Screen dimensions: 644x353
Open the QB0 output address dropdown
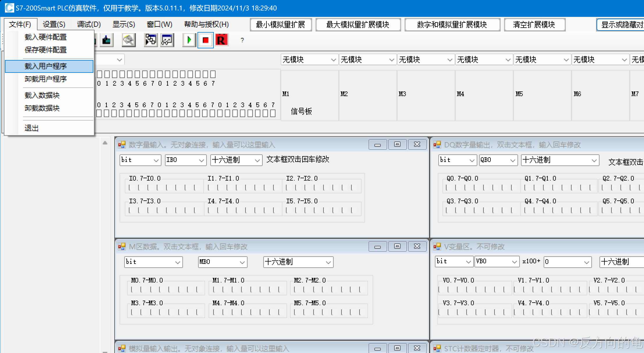click(x=513, y=160)
